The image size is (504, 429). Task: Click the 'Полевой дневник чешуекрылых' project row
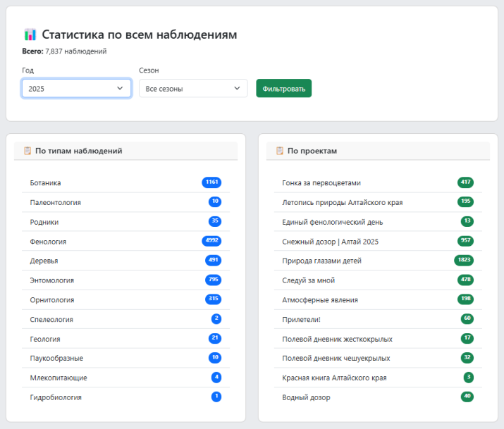[336, 359]
